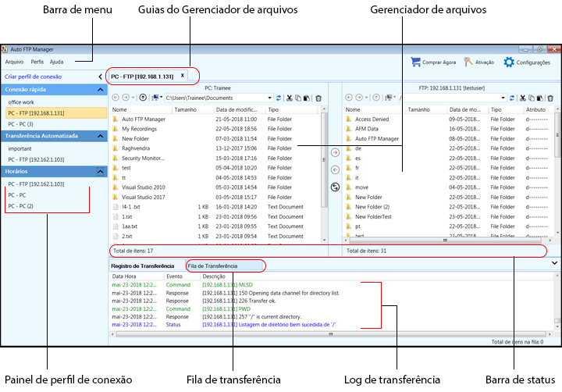Close the PC - FTP [192.168.1.131] tab
This screenshot has height=392, width=562.
click(183, 76)
